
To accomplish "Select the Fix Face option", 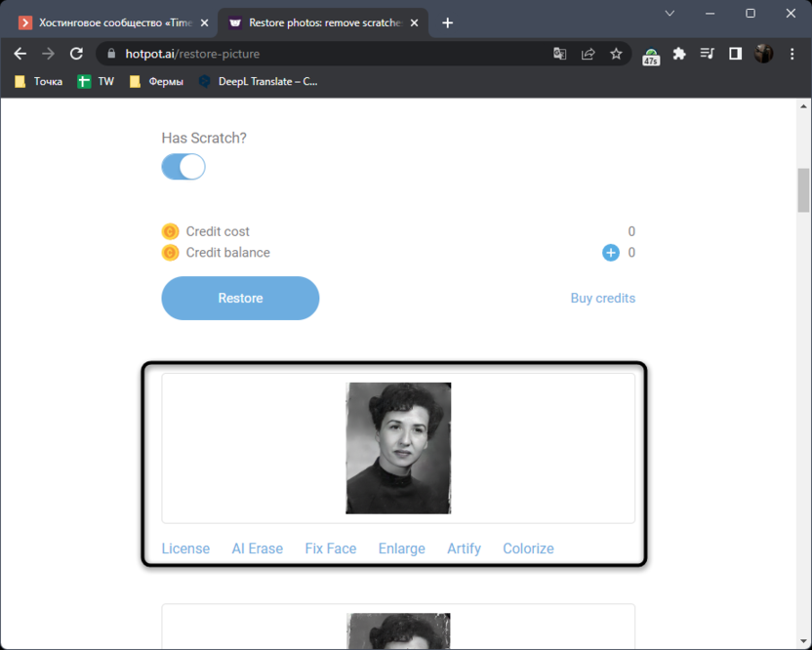I will click(x=330, y=548).
